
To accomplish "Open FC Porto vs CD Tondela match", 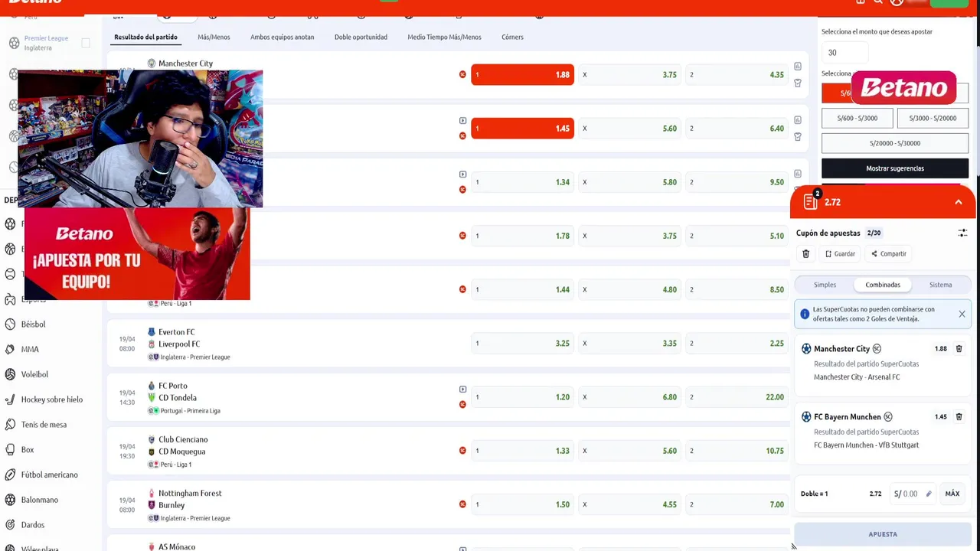I will [178, 392].
